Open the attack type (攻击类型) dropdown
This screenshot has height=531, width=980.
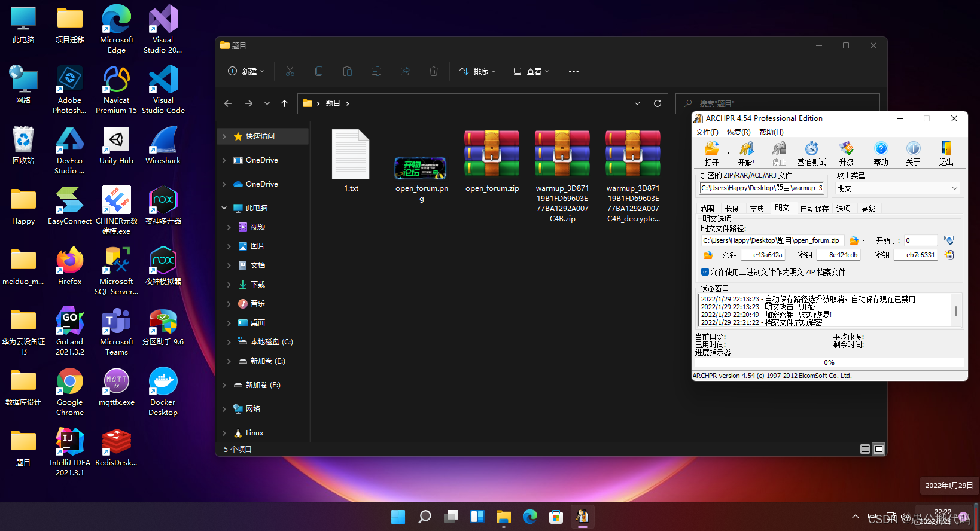897,188
